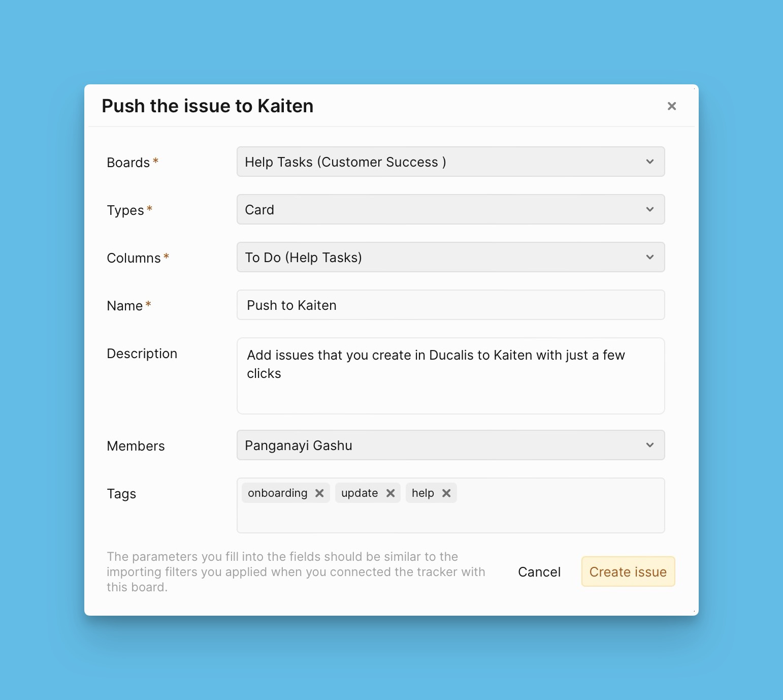Image resolution: width=783 pixels, height=700 pixels.
Task: Click empty area of Tags field
Action: point(559,513)
